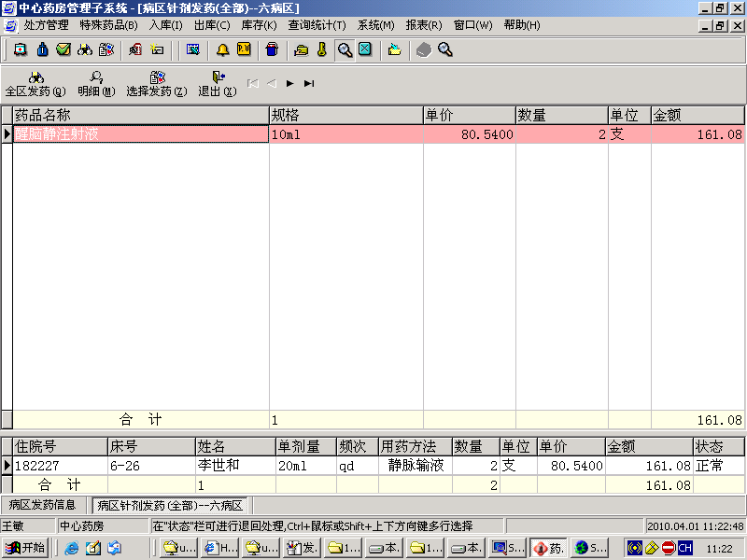Screen dimensions: 747x560
Task: Click the upper table 金额 column header
Action: click(698, 115)
